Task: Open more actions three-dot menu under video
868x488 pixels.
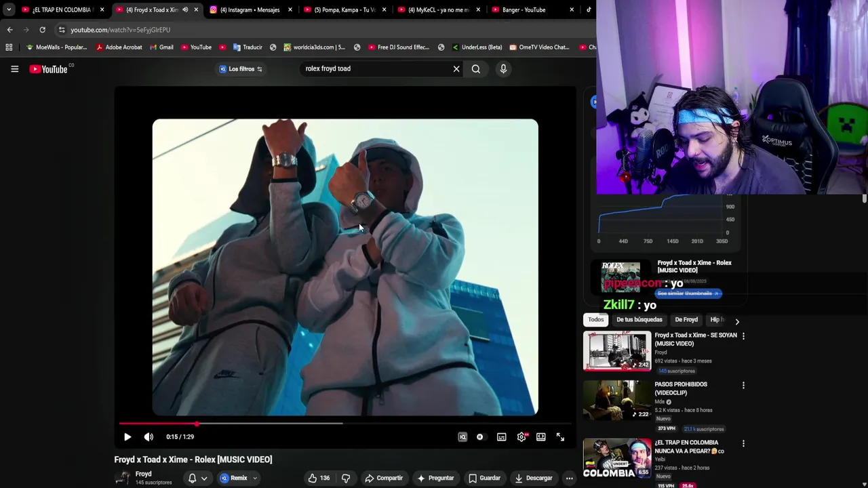Action: (570, 478)
